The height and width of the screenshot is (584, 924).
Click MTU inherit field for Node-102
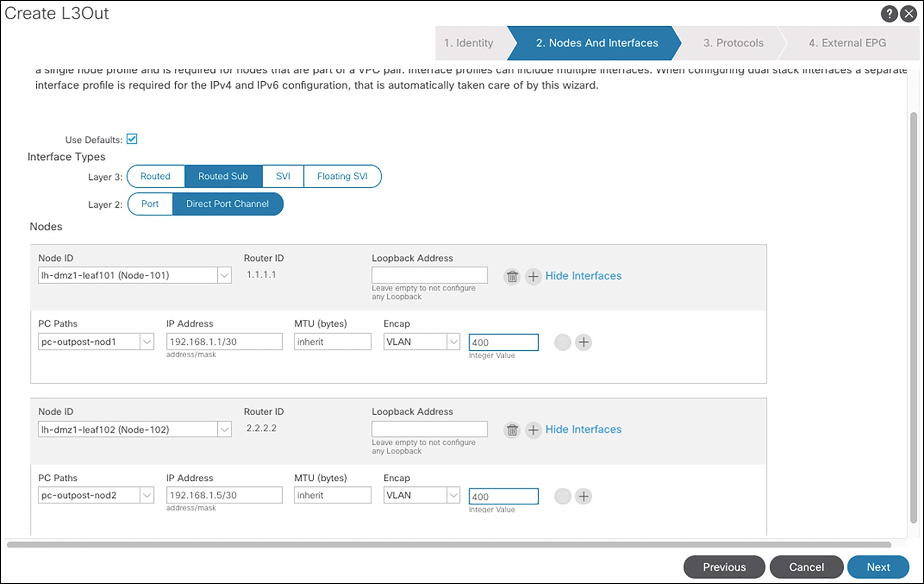pos(332,495)
